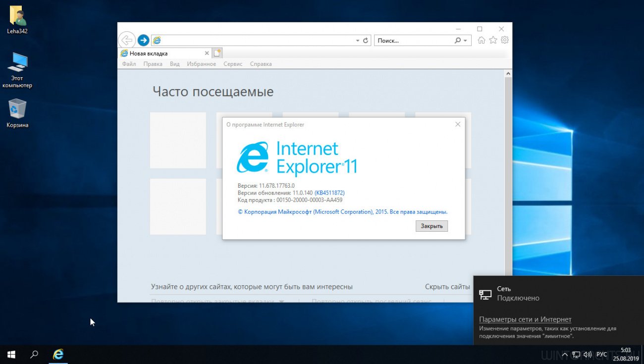Viewport: 644px width, 364px height.
Task: Open the Файл menu
Action: pyautogui.click(x=129, y=64)
